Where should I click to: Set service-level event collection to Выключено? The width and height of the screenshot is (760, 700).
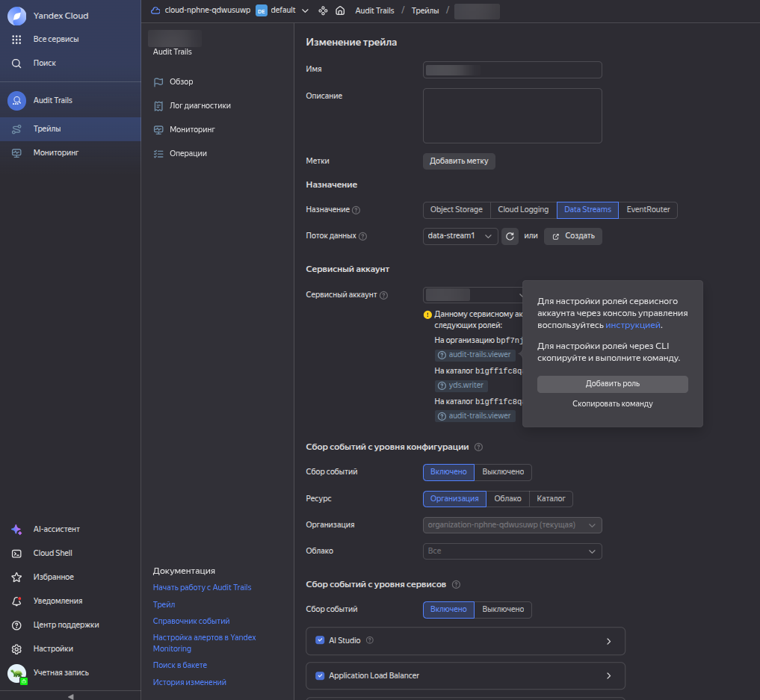503,610
